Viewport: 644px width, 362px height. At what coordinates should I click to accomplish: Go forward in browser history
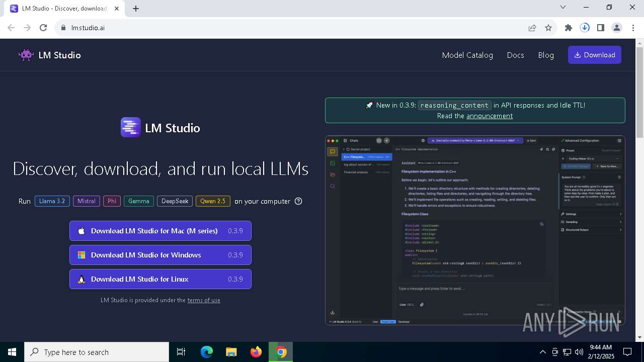(27, 28)
